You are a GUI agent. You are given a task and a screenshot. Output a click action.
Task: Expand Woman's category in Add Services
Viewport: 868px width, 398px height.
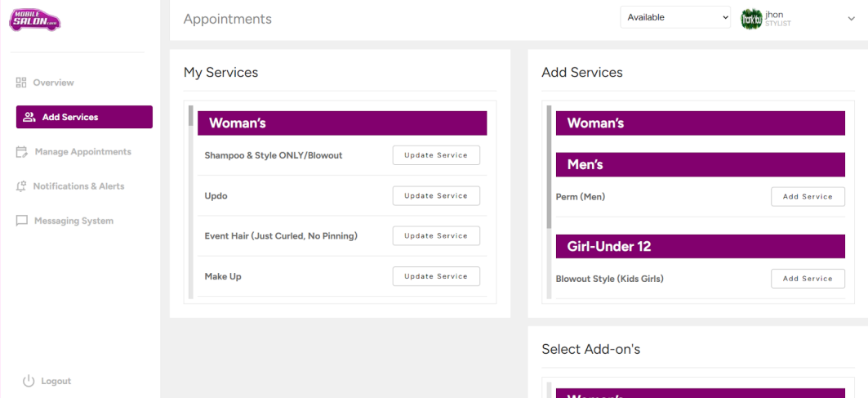click(x=700, y=123)
